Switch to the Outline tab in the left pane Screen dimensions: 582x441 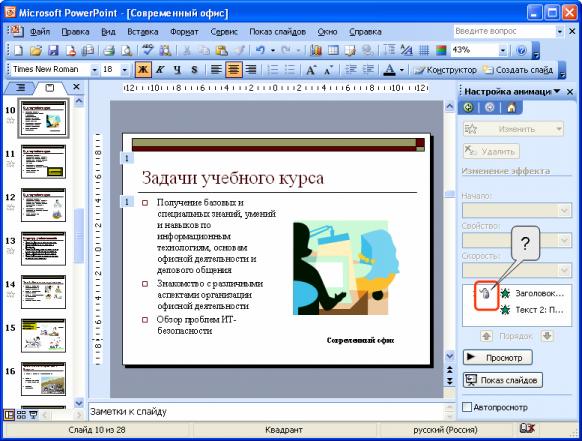pyautogui.click(x=20, y=88)
